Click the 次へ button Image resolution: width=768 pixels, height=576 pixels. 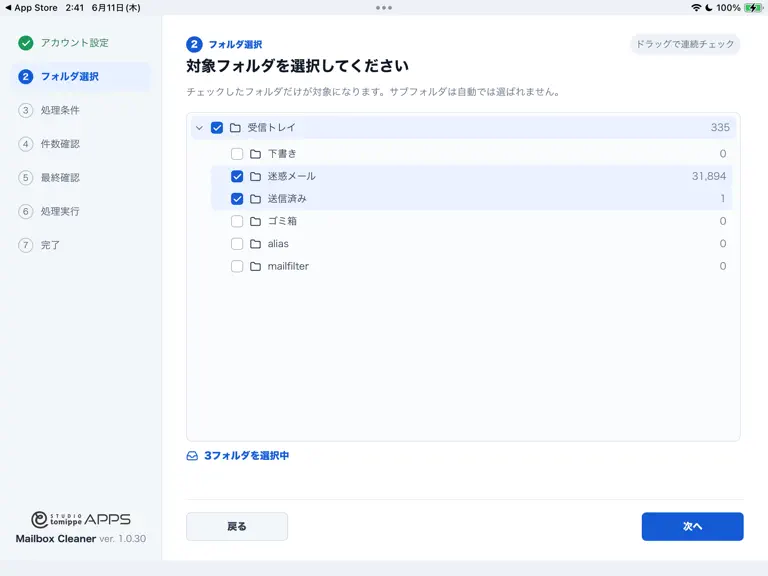[693, 527]
